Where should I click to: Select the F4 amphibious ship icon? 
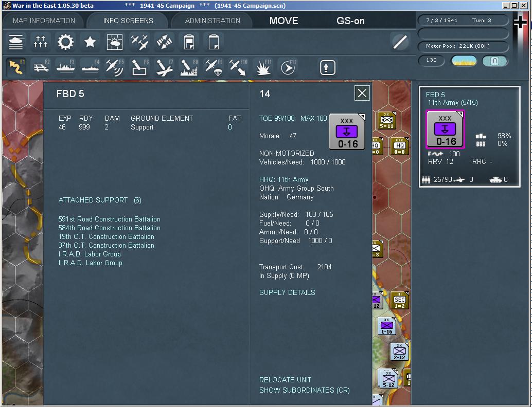coord(90,67)
